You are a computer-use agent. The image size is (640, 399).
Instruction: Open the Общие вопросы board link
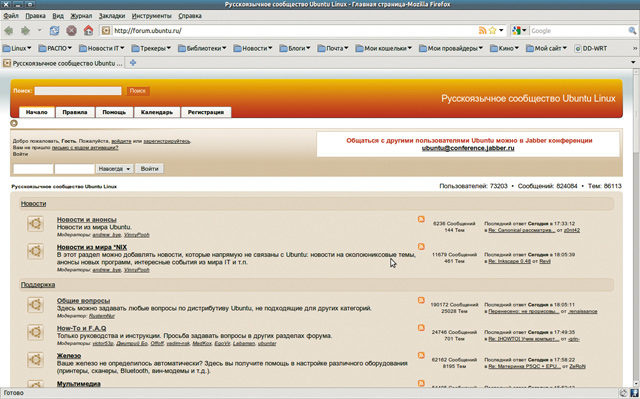point(83,301)
